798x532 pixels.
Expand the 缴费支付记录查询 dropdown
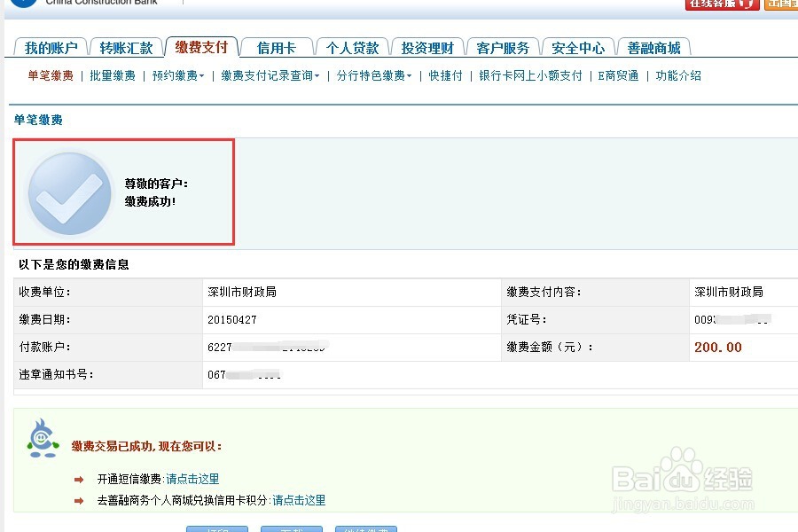[x=265, y=76]
